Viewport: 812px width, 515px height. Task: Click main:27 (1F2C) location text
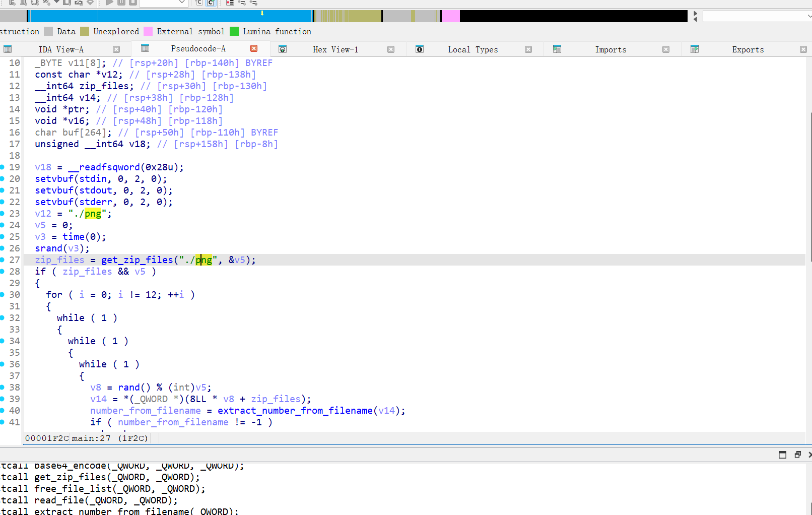(x=110, y=438)
